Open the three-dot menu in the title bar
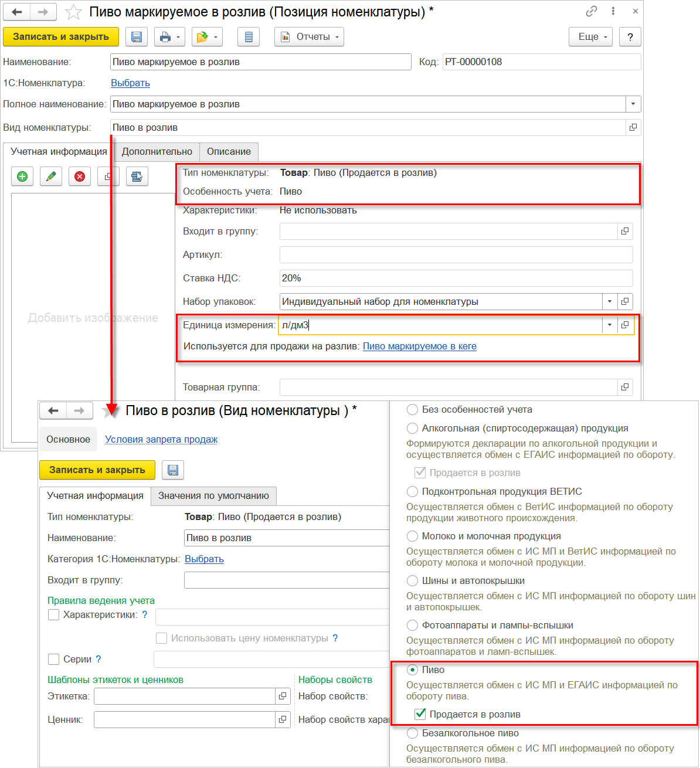Viewport: 700px width, 768px height. click(x=613, y=11)
